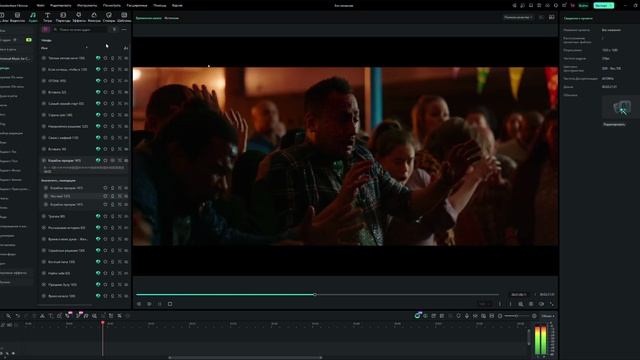Favorite the last visible track in audio list
Viewport: 640px width, 360px height.
(105, 296)
